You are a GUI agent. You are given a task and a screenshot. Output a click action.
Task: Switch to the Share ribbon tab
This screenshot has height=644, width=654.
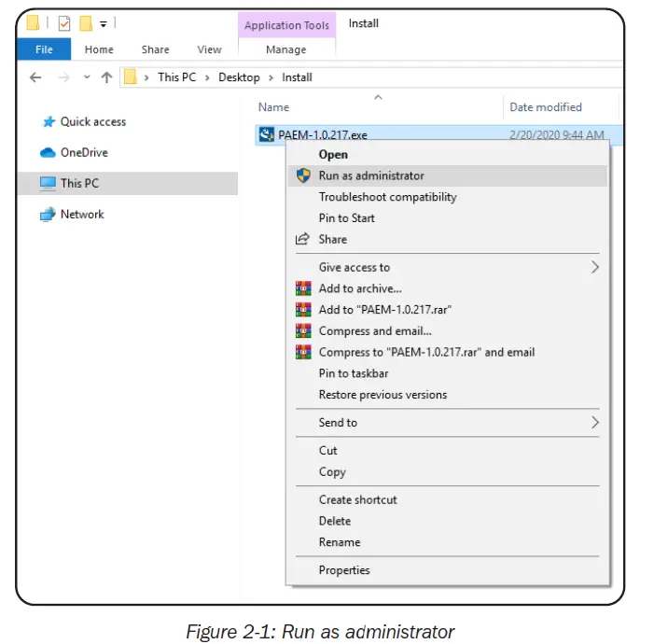[155, 49]
